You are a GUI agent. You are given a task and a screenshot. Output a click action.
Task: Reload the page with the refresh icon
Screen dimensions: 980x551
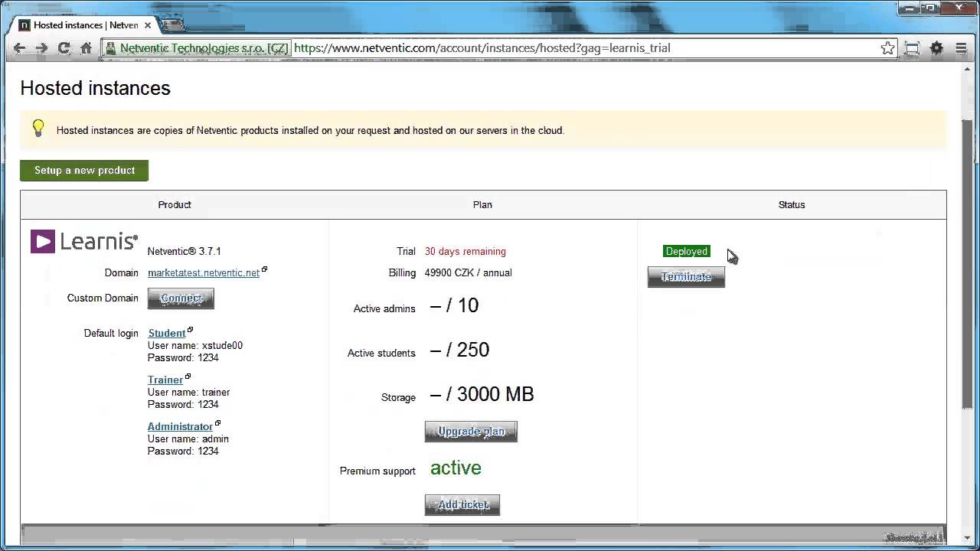(x=64, y=48)
